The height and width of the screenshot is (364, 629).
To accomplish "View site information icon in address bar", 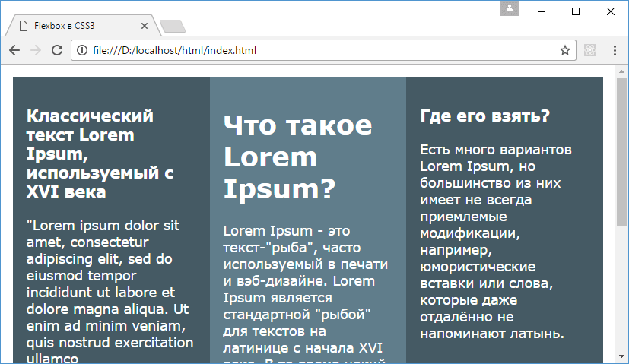I will (x=81, y=51).
